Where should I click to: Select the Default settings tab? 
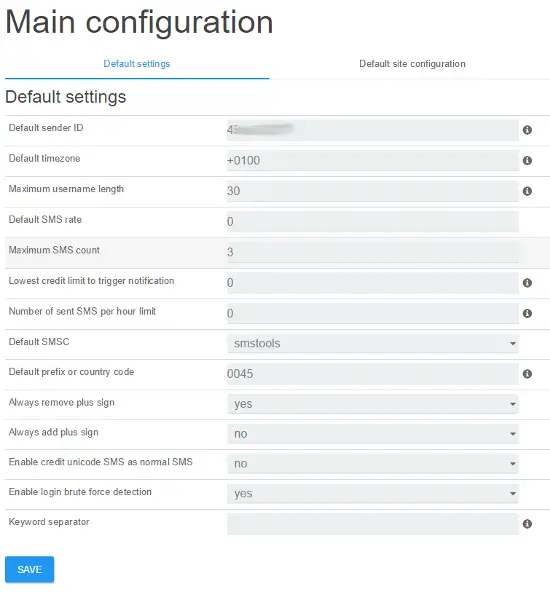pos(137,64)
